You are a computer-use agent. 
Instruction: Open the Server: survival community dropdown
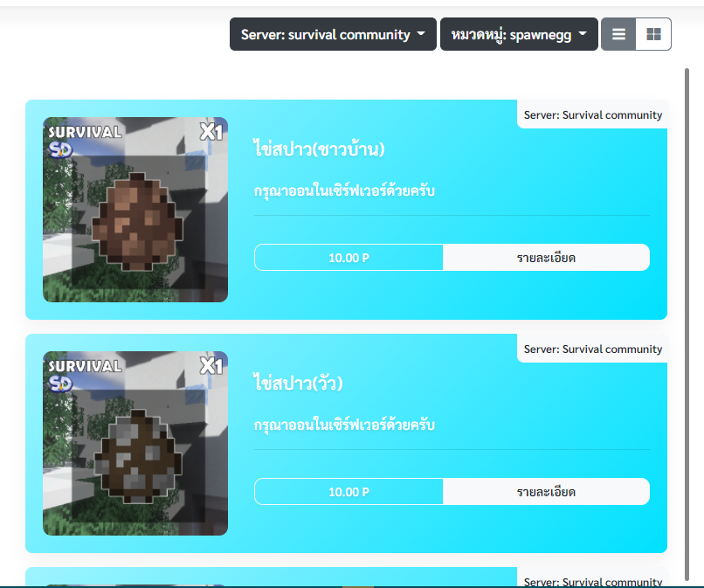(x=333, y=34)
